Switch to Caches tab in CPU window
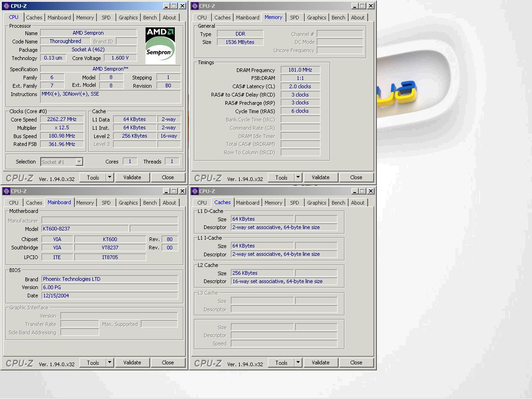The image size is (532, 399). point(34,18)
